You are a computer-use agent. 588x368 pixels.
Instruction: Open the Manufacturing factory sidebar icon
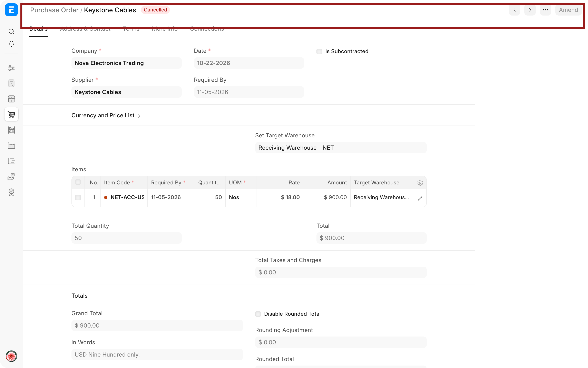(x=11, y=146)
